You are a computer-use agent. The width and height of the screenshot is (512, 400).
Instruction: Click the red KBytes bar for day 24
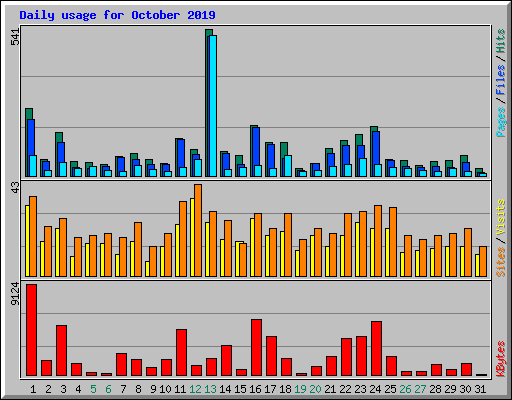click(x=376, y=349)
